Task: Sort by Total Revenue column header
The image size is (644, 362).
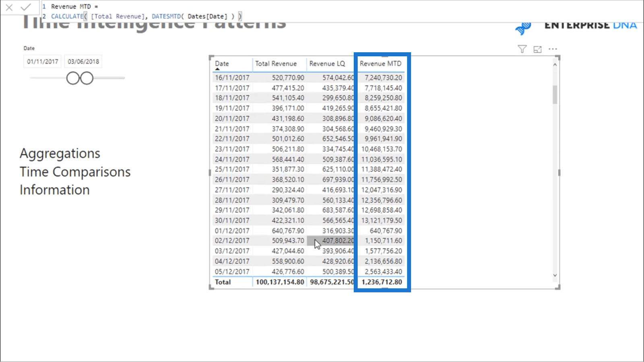Action: coord(276,64)
